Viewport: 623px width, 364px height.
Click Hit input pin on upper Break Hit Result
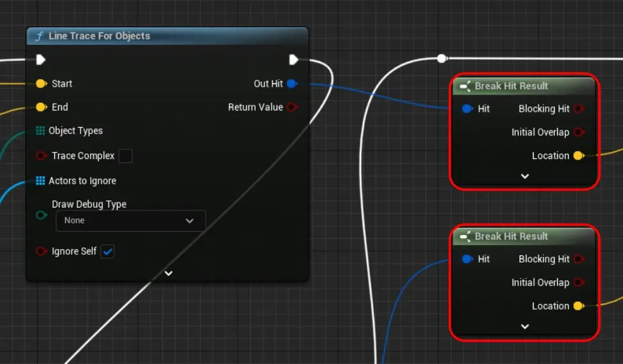467,109
